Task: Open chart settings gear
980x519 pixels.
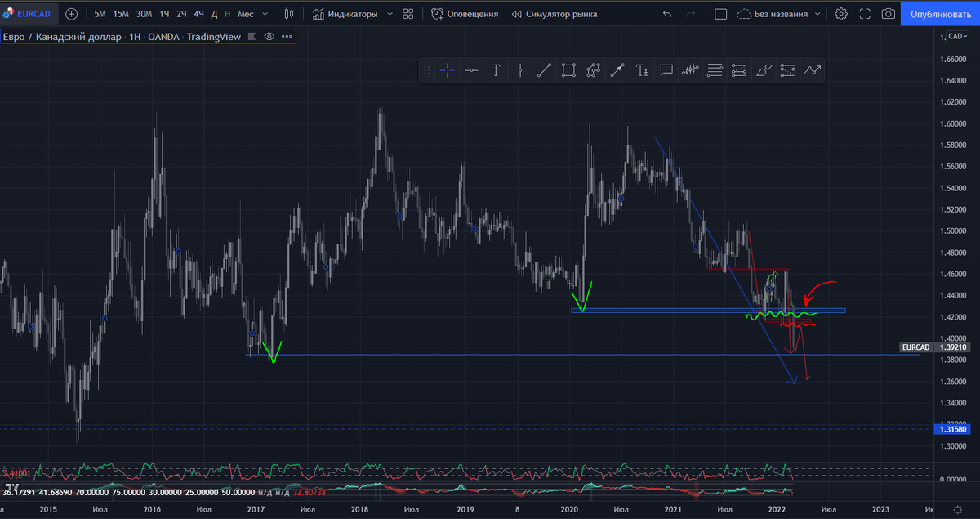Action: (x=841, y=14)
